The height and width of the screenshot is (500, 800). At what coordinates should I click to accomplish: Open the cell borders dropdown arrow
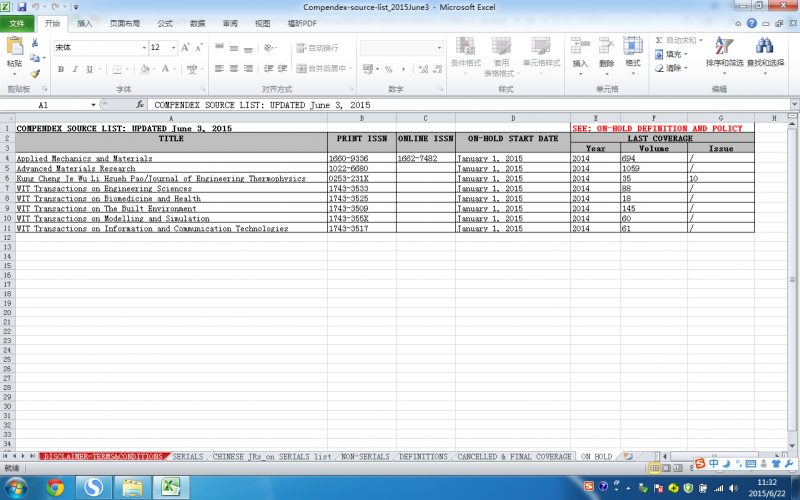click(x=127, y=69)
